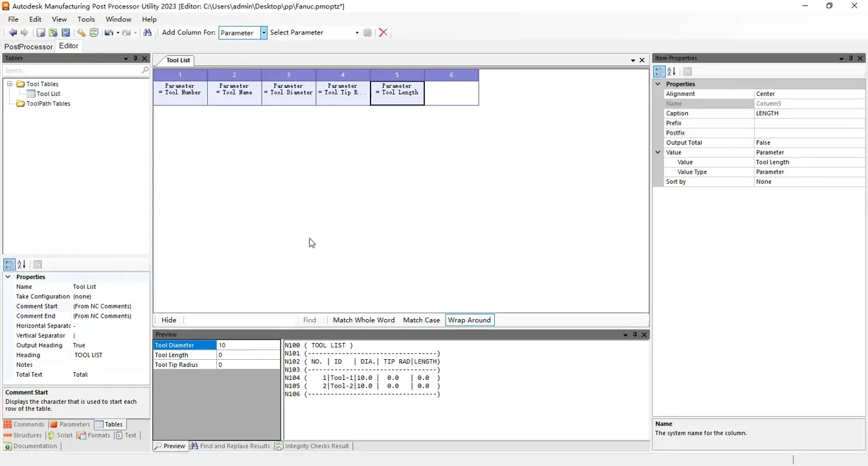Open the Add Column For dropdown
This screenshot has width=868, height=466.
pos(264,32)
